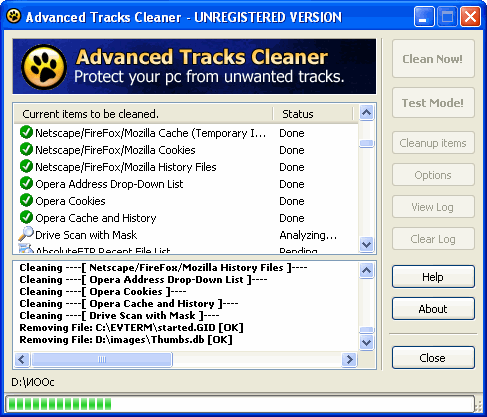Click green check icon beside Netscape/FireFox/Mozilla Cache

26,132
